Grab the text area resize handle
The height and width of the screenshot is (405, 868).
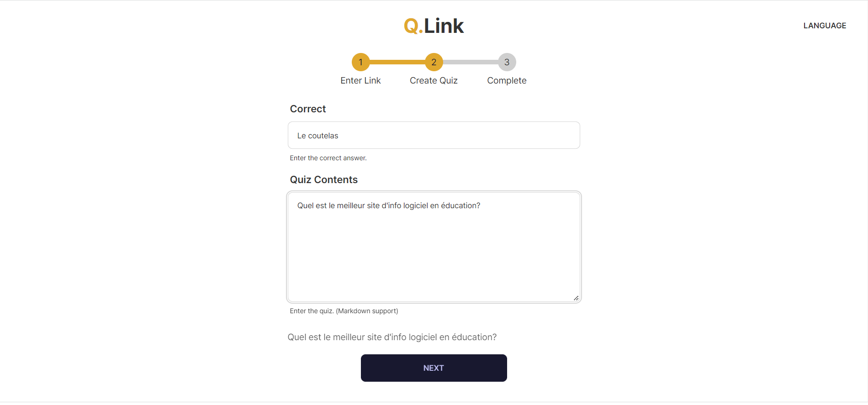(576, 298)
